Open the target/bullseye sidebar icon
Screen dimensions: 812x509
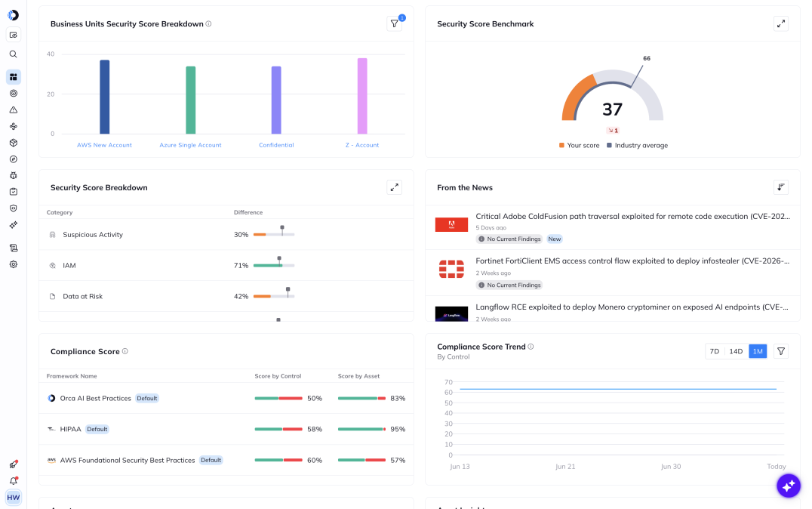(x=14, y=94)
